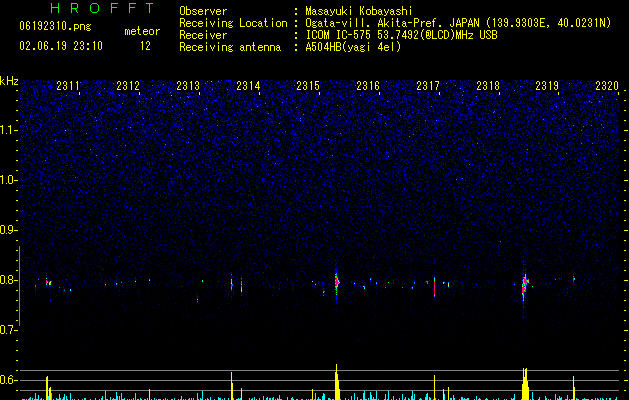Screen dimensions: 629x400
Task: Click the 0.9 kHz frequency axis label
Action: click(8, 230)
